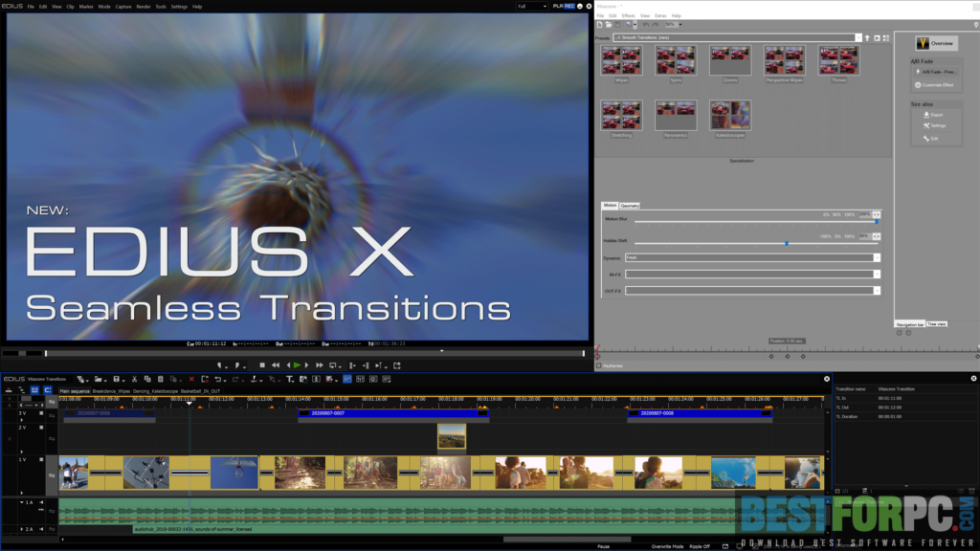980x551 pixels.
Task: Step to the previous frame
Action: click(288, 365)
